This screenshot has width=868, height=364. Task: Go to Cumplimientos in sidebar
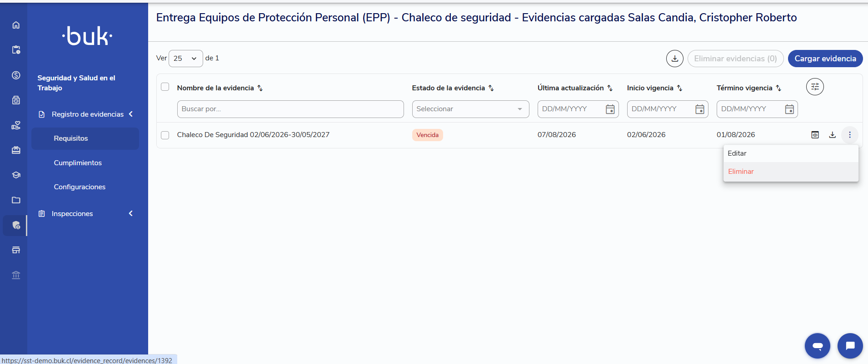[78, 163]
